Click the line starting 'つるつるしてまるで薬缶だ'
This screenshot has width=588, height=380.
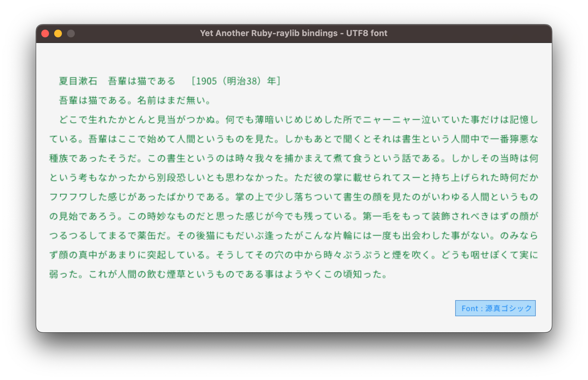coord(294,235)
